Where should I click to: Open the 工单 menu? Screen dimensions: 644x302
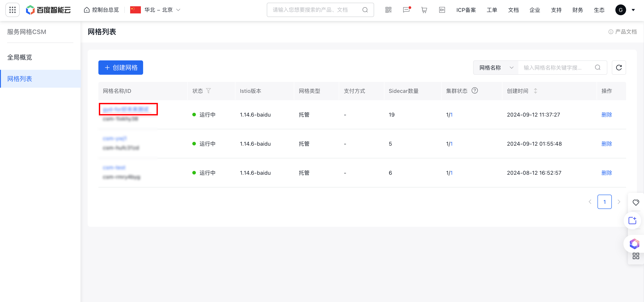(492, 10)
